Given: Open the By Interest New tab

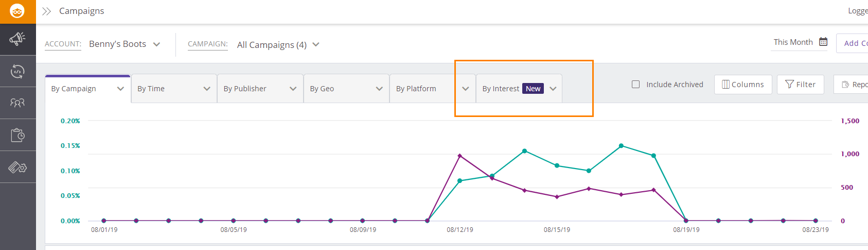Looking at the screenshot, I should [x=518, y=89].
